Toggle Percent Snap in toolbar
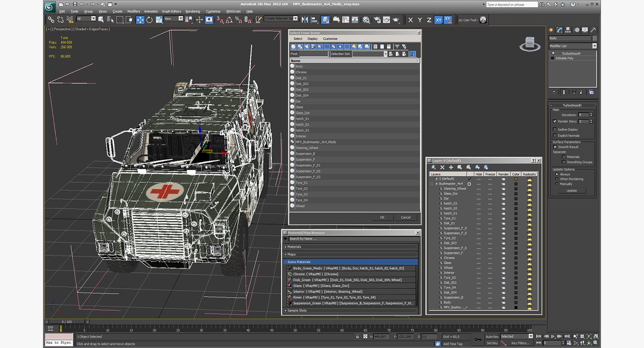This screenshot has width=644, height=348. tap(238, 20)
